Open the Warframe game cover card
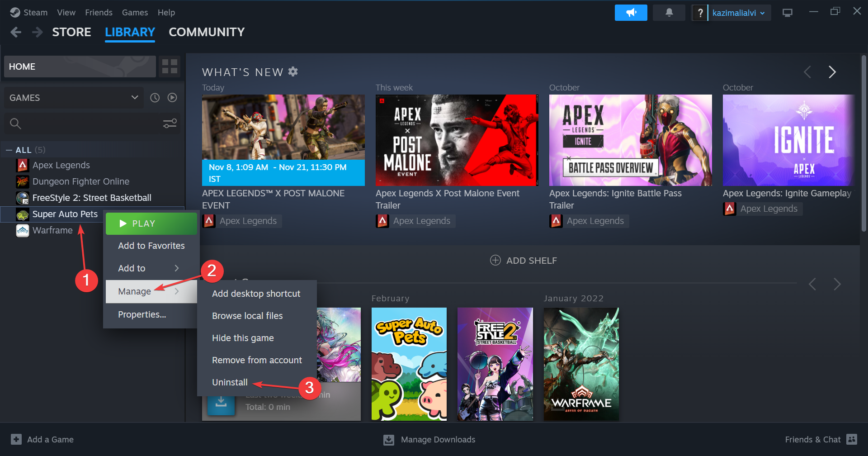This screenshot has height=456, width=868. pos(581,364)
